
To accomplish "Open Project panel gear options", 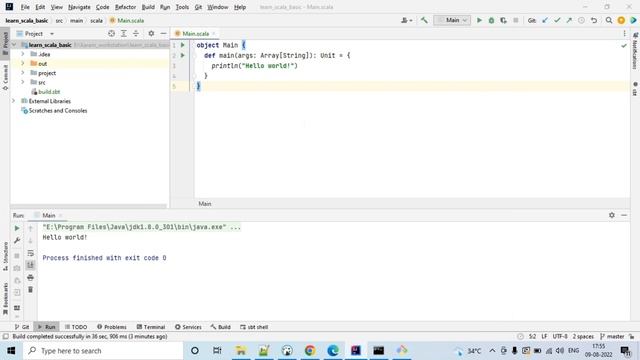I will (151, 33).
